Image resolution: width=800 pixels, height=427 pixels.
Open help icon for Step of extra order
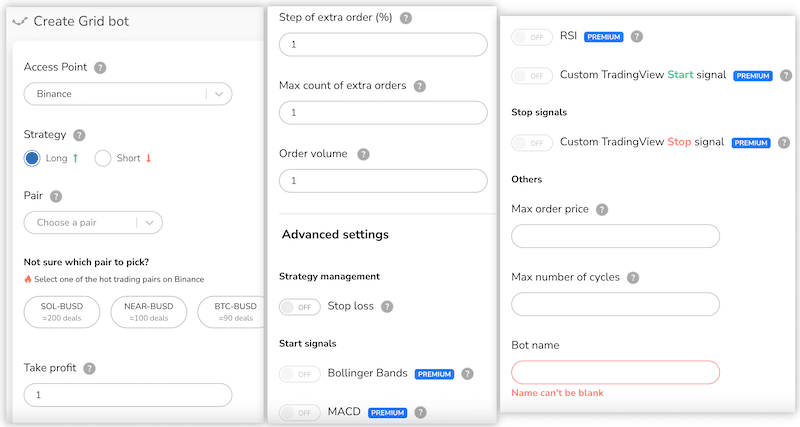[x=406, y=18]
